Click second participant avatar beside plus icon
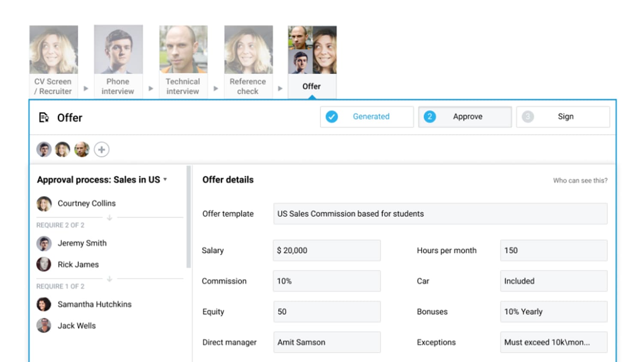644x362 pixels. (x=63, y=149)
